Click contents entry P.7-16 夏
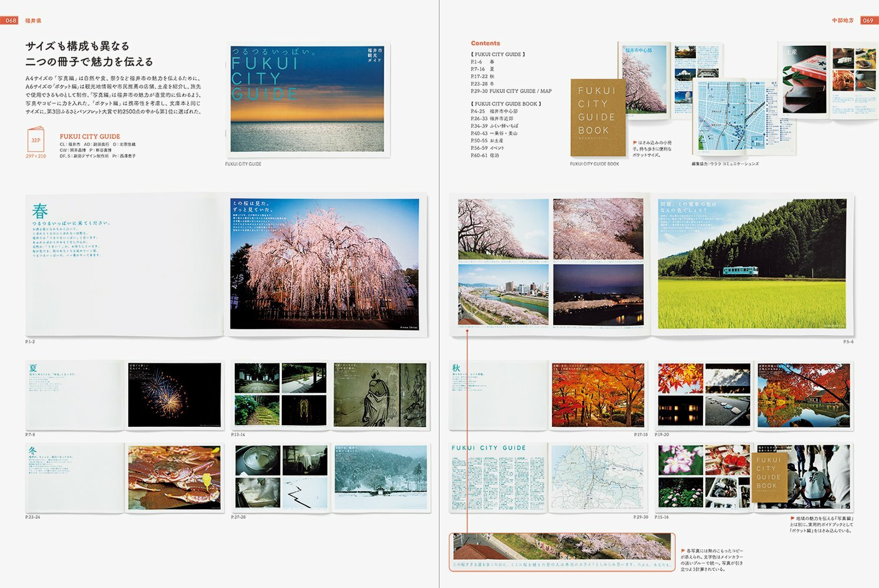879x588 pixels. tap(482, 69)
